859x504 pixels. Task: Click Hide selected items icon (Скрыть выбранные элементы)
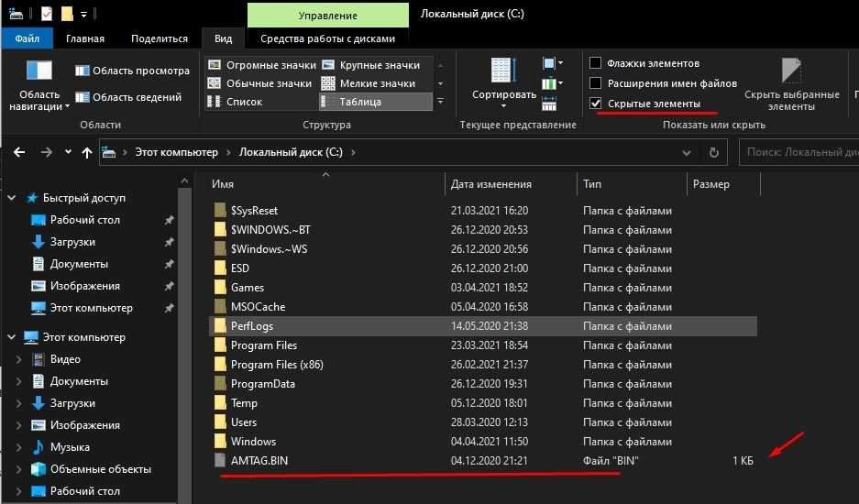790,71
